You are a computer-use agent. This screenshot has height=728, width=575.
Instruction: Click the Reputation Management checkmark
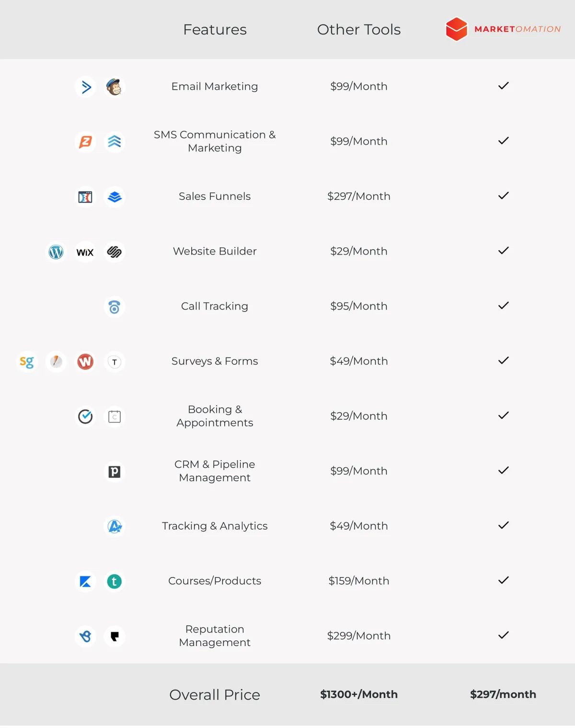(503, 636)
